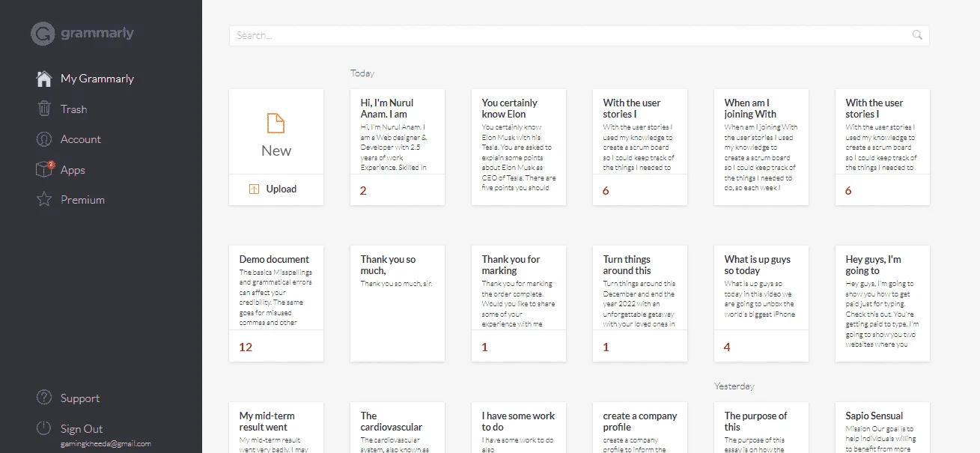Click issue count 1 on 'Turn things around' card

[606, 347]
